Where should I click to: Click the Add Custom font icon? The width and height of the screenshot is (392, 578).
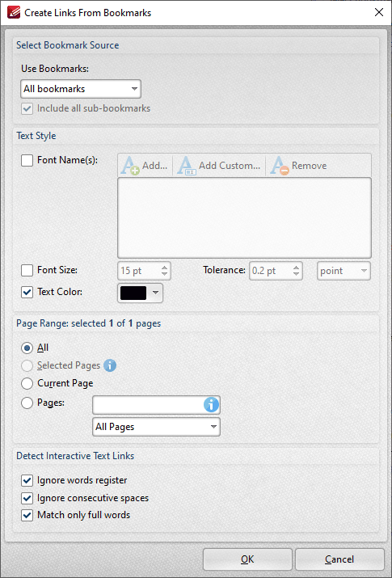(187, 166)
